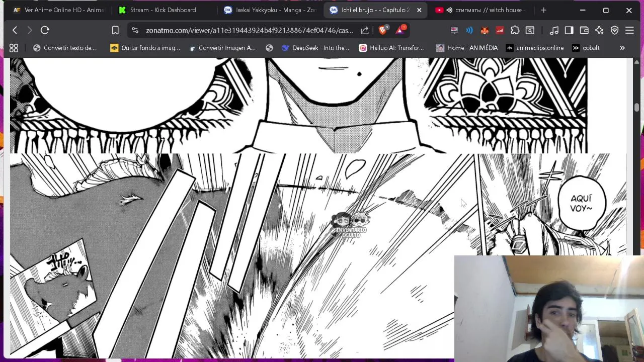The image size is (644, 362).
Task: Open Leo AI sparkle icon
Action: [x=599, y=30]
